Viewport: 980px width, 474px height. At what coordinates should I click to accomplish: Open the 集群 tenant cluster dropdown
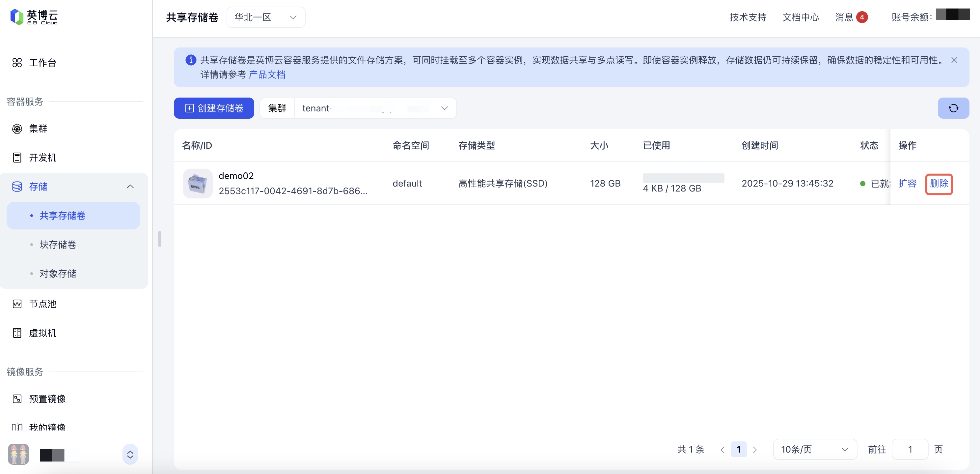click(x=375, y=108)
